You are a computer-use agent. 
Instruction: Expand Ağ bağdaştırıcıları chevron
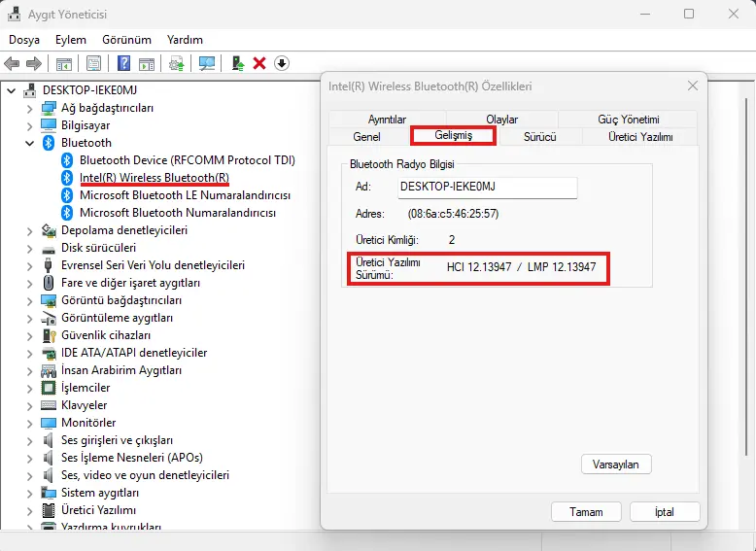pyautogui.click(x=30, y=109)
